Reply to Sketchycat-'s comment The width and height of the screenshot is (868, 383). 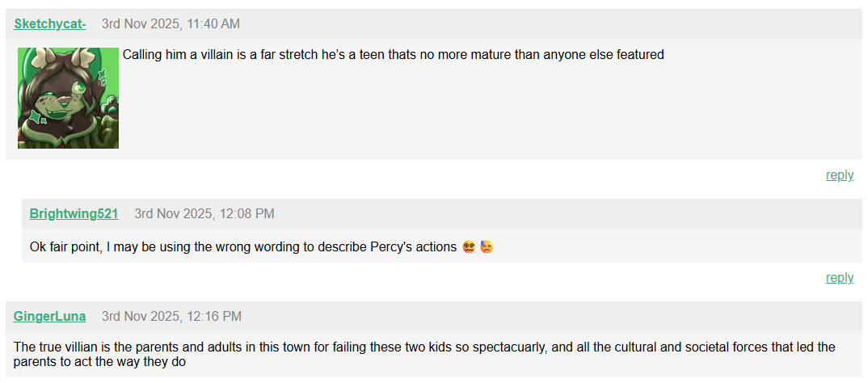[x=839, y=175]
